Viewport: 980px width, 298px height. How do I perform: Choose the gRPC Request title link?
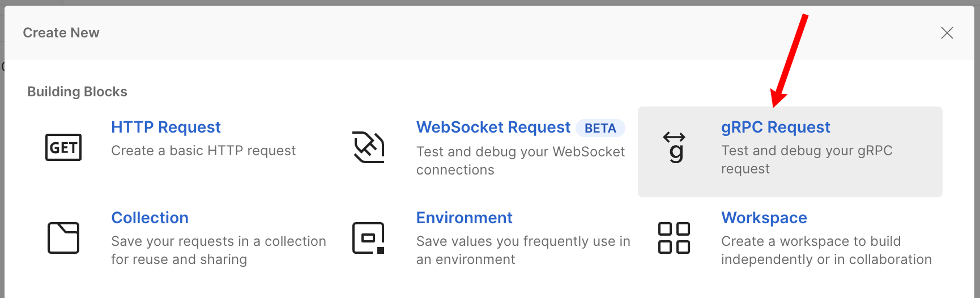(775, 127)
